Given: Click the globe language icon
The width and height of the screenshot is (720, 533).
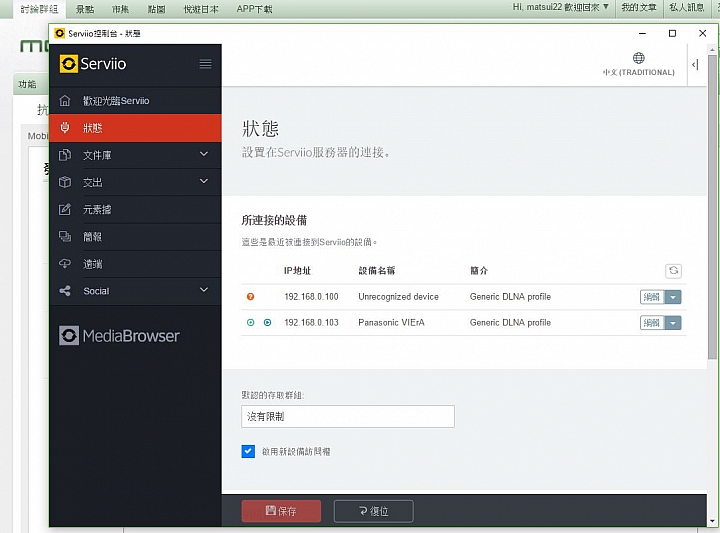Looking at the screenshot, I should click(638, 58).
